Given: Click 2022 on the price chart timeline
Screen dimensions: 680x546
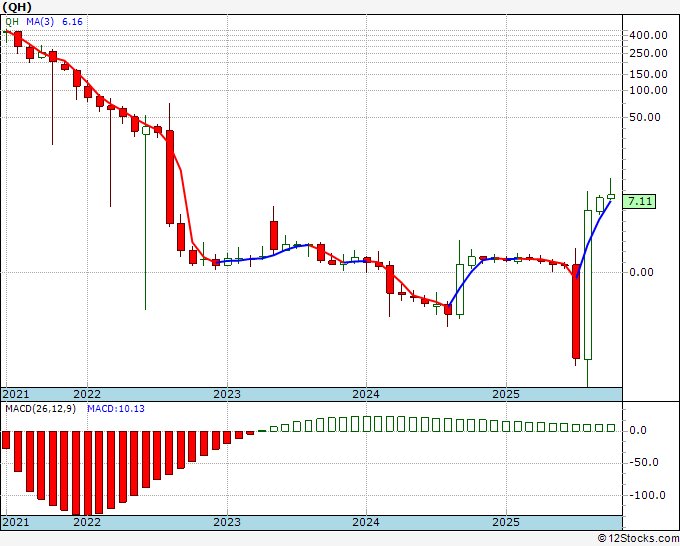Looking at the screenshot, I should pyautogui.click(x=87, y=394).
